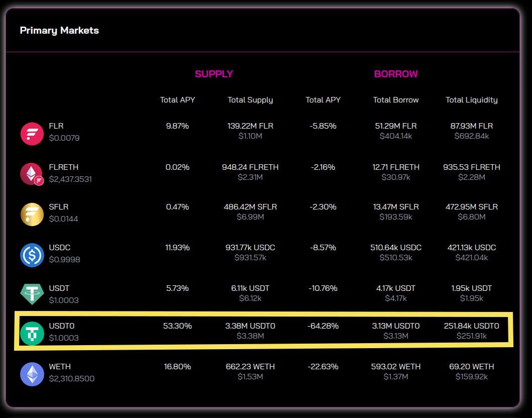The width and height of the screenshot is (532, 418).
Task: Click USDC price $0.9998
Action: point(64,260)
